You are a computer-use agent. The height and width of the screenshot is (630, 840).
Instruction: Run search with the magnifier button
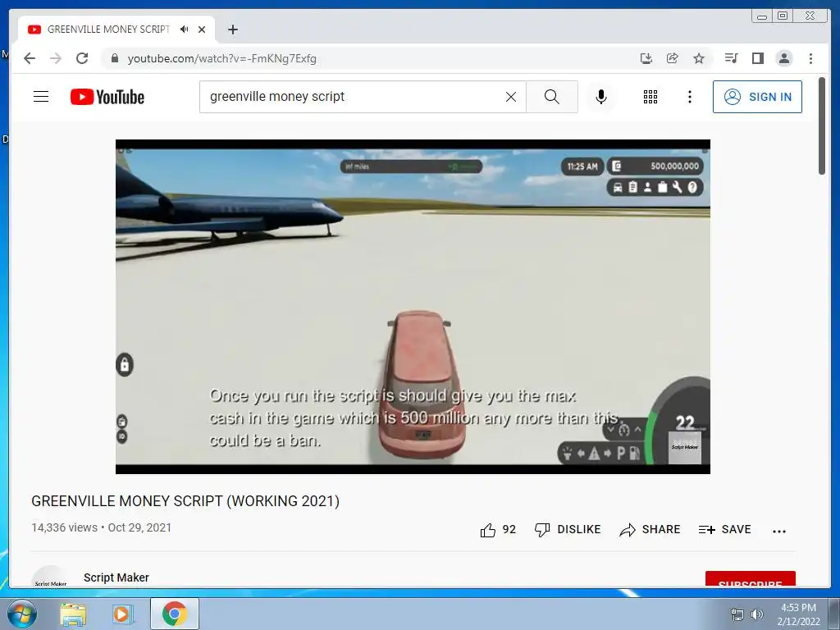point(552,97)
